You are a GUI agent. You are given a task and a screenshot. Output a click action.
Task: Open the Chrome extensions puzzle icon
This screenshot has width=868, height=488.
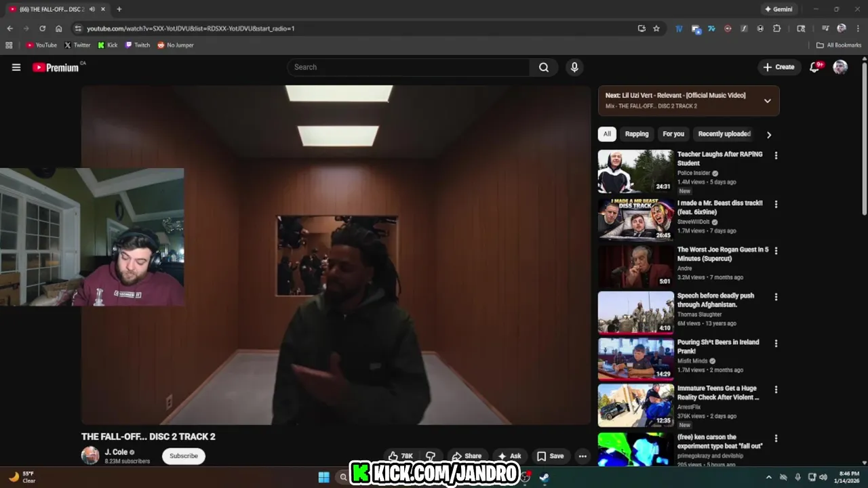[x=777, y=28]
